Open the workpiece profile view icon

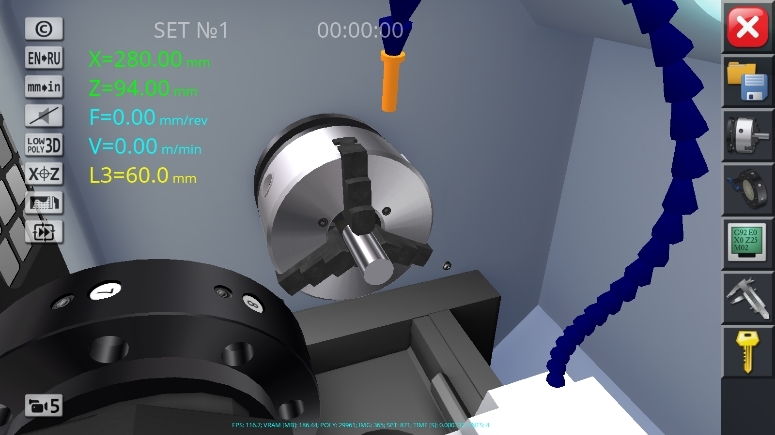coord(44,203)
